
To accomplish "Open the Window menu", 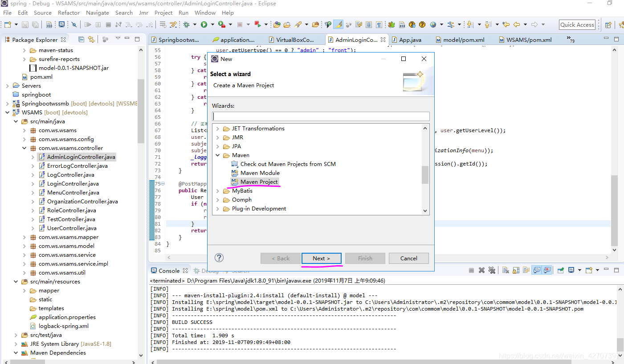I will pos(205,12).
